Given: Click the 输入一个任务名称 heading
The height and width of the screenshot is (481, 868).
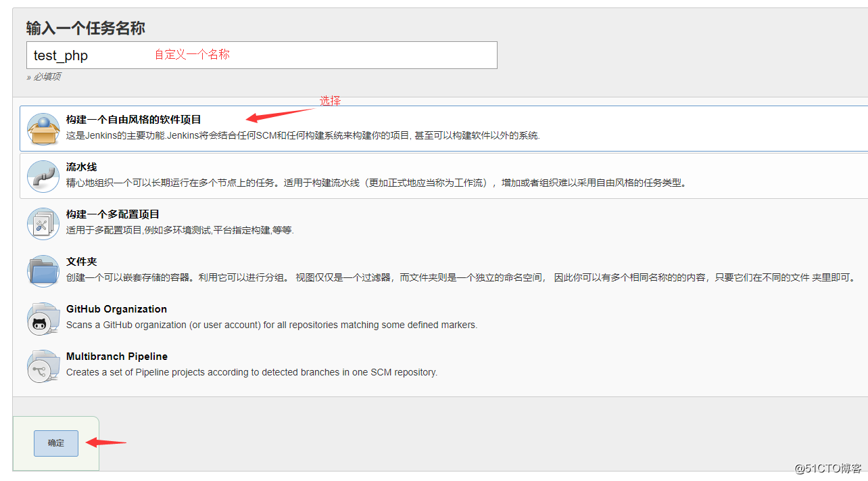Looking at the screenshot, I should [86, 28].
